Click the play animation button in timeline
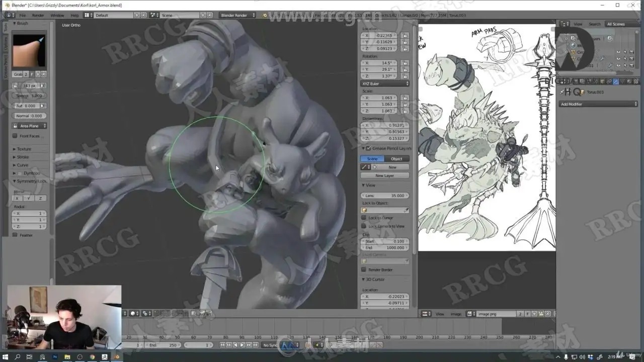The height and width of the screenshot is (362, 644). 242,345
